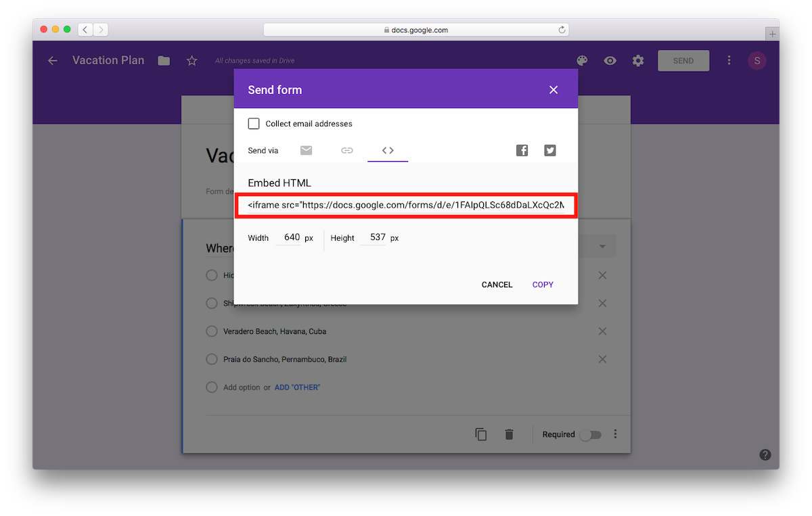Open the form theme color palette
Viewport: 812px width, 516px height.
tap(582, 60)
